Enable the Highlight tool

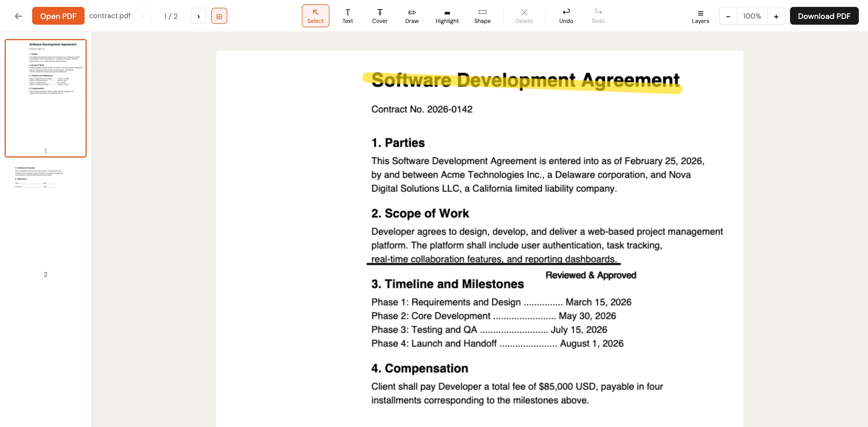pos(447,15)
